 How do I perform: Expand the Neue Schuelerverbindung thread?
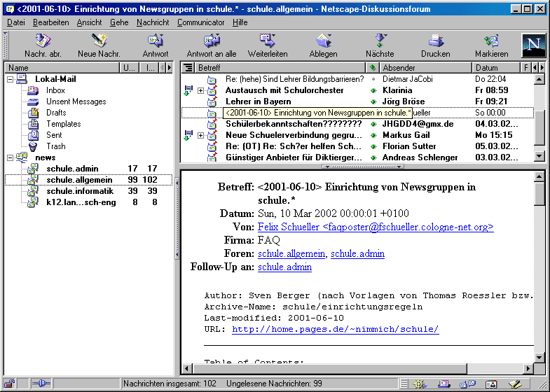(x=200, y=136)
